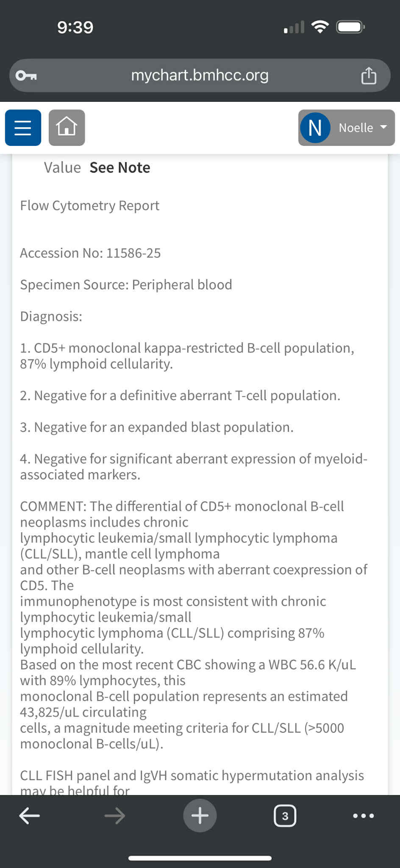This screenshot has width=400, height=868.
Task: Tap the browser forward arrow
Action: tap(114, 815)
